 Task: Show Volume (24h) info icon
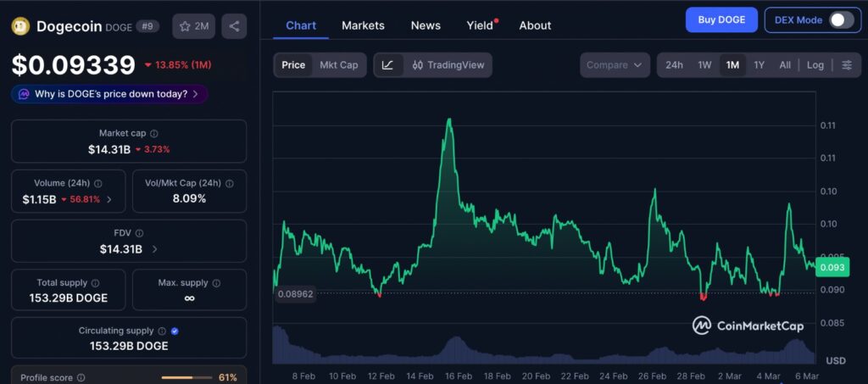pos(98,183)
